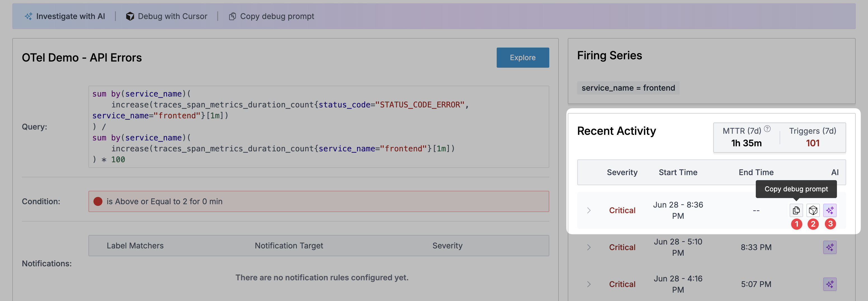Click Critical severity in the 5:10 PM row
This screenshot has width=868, height=301.
coord(622,248)
